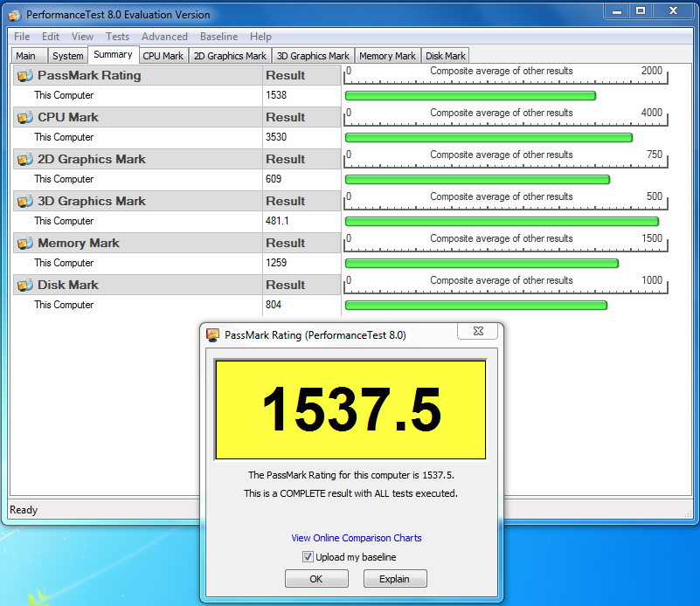Image resolution: width=700 pixels, height=606 pixels.
Task: Click the Disk Mark result value 804
Action: pos(274,305)
